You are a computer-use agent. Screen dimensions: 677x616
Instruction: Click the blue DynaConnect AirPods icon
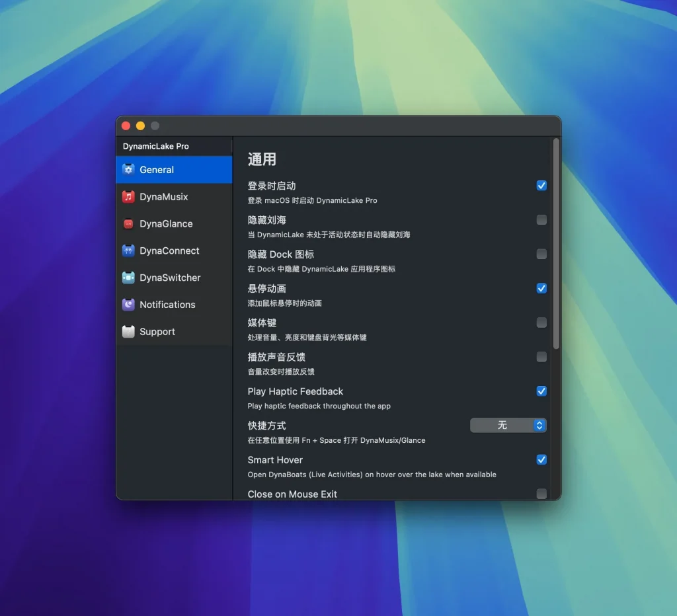tap(129, 250)
